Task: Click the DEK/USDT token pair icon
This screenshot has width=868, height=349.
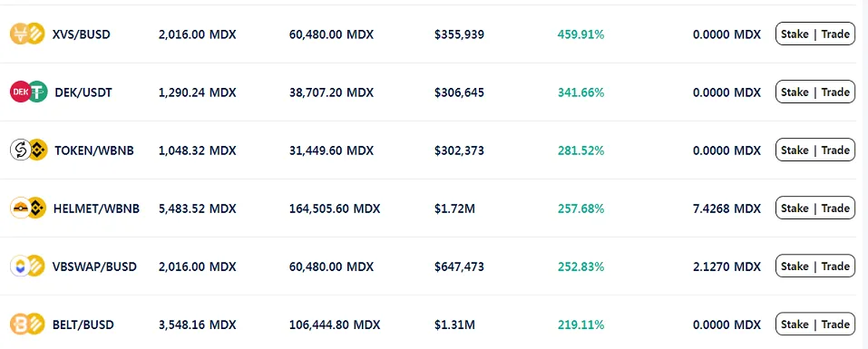Action: [x=29, y=92]
